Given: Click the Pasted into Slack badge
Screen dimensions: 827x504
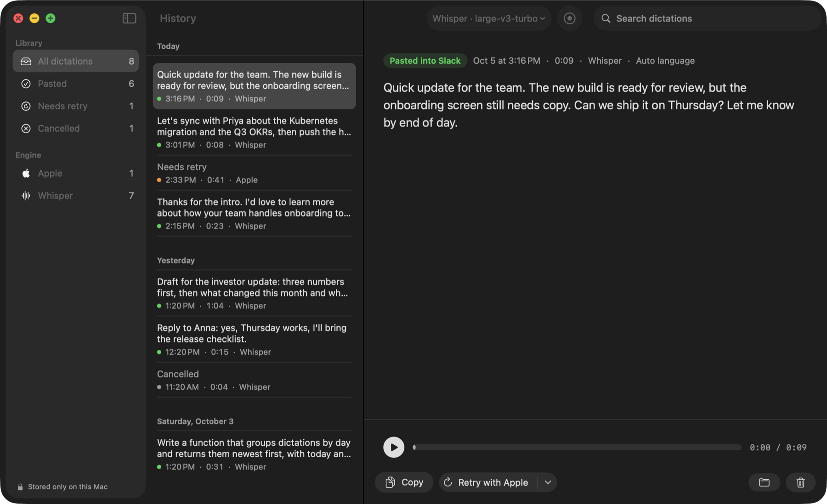Looking at the screenshot, I should 425,61.
